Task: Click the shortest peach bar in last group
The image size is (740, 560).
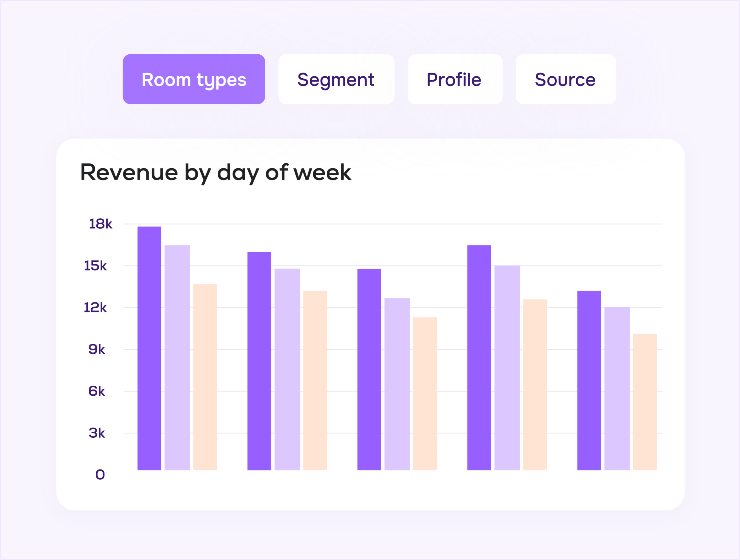Action: point(645,402)
